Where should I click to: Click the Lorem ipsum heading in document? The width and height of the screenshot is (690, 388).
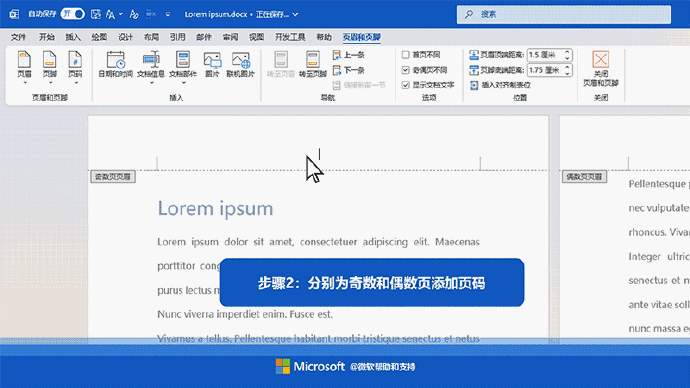click(215, 209)
